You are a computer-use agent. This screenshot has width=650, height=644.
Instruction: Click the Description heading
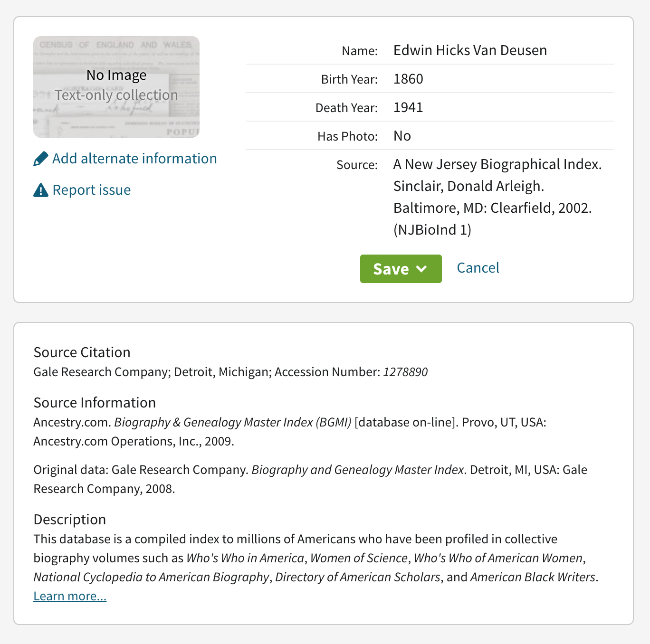point(69,520)
